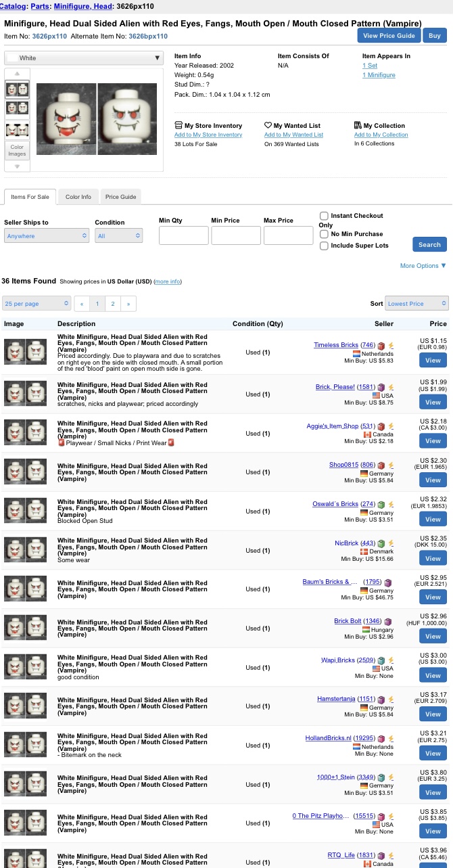Viewport: 453px width, 868px height.
Task: Click the teal brick icon beside Wapi Bricks
Action: [x=381, y=661]
